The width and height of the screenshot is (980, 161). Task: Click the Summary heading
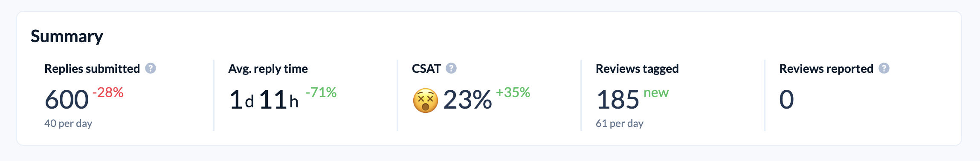pyautogui.click(x=67, y=37)
